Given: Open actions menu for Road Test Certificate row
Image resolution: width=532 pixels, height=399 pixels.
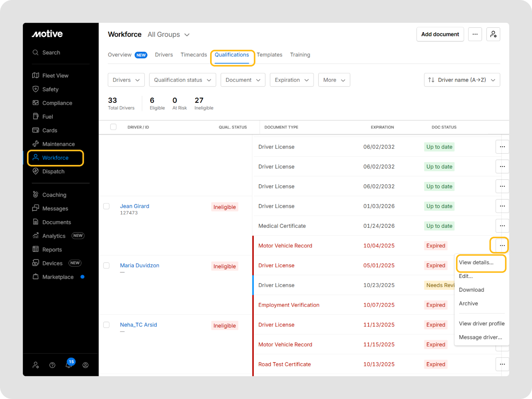Looking at the screenshot, I should pyautogui.click(x=502, y=364).
